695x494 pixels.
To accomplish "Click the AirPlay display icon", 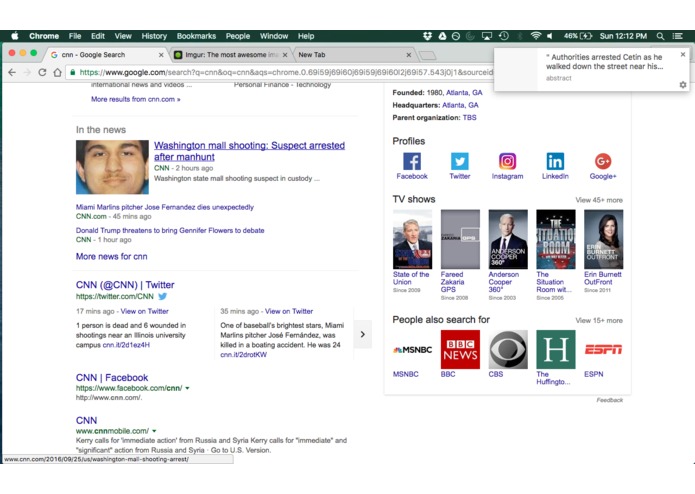I will point(487,36).
